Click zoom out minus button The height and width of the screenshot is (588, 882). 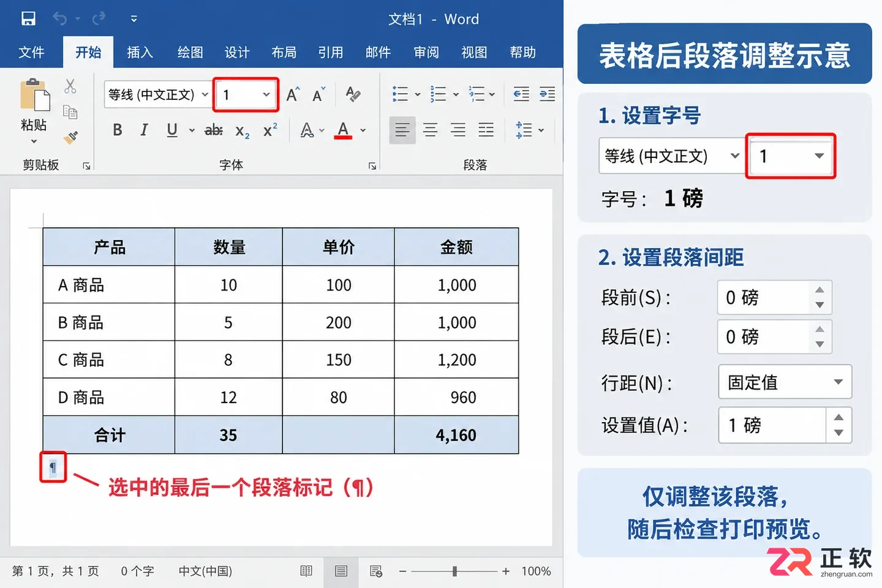click(x=402, y=571)
